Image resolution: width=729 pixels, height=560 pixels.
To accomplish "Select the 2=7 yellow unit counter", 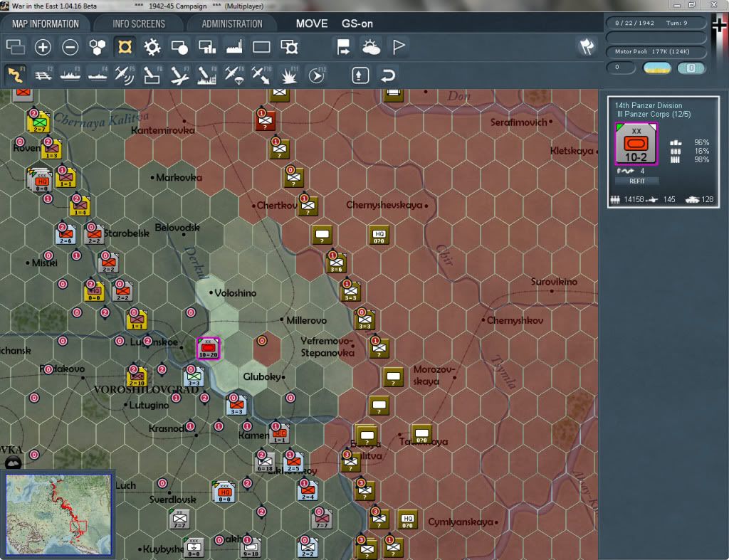I will tap(39, 122).
